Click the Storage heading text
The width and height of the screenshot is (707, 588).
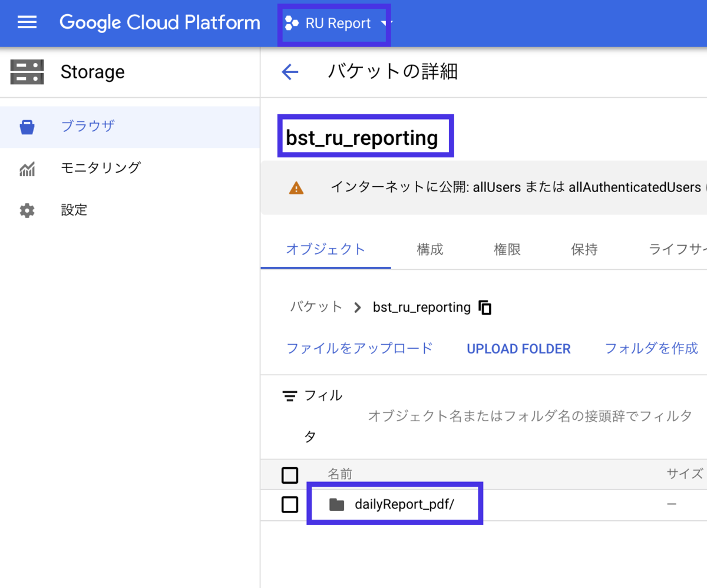coord(92,72)
